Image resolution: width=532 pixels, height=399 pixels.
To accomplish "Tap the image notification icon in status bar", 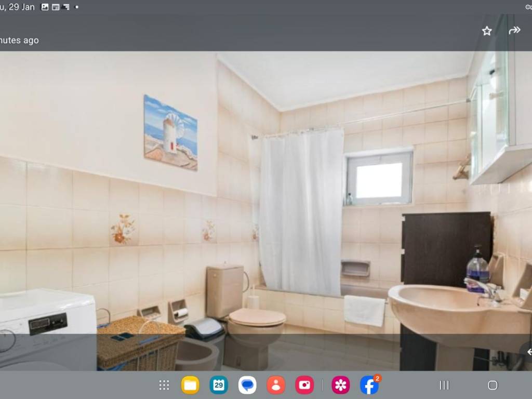I will tap(45, 7).
